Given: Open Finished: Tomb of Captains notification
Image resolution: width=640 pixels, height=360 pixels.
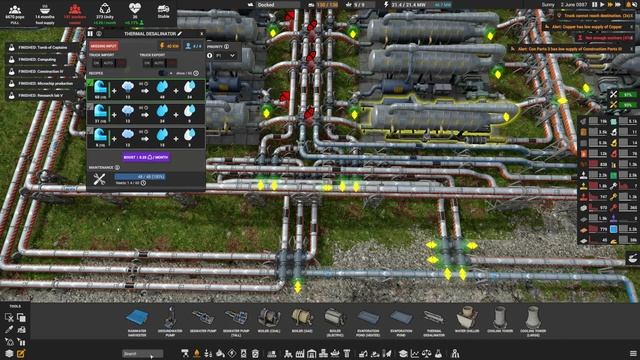Looking at the screenshot, I should (42, 48).
